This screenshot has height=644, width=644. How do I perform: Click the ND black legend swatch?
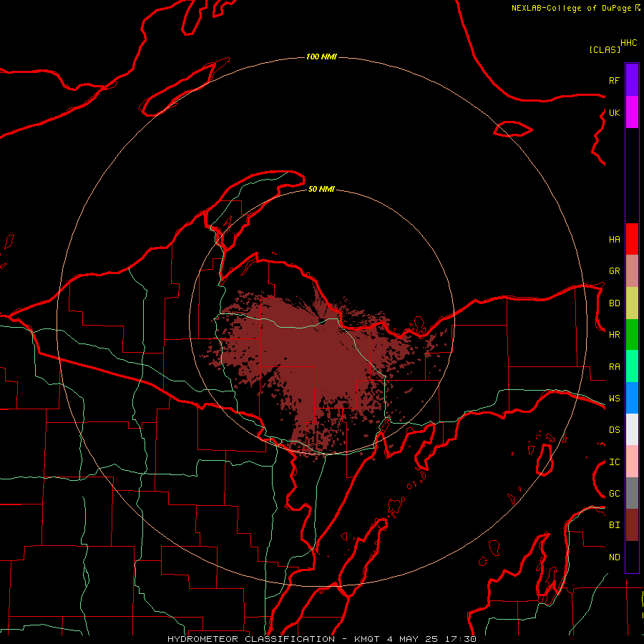point(632,557)
